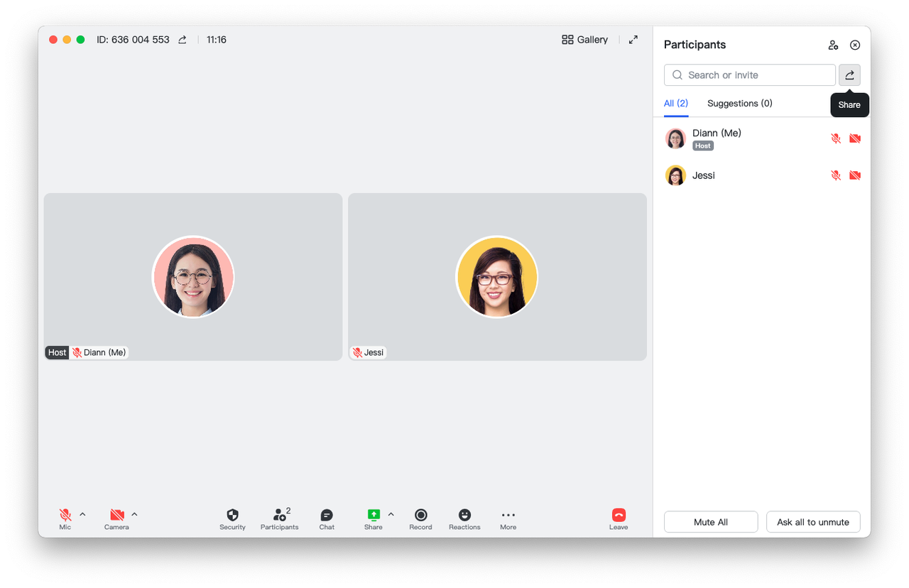This screenshot has width=909, height=588.
Task: Click share icon next to meeting ID
Action: [183, 40]
